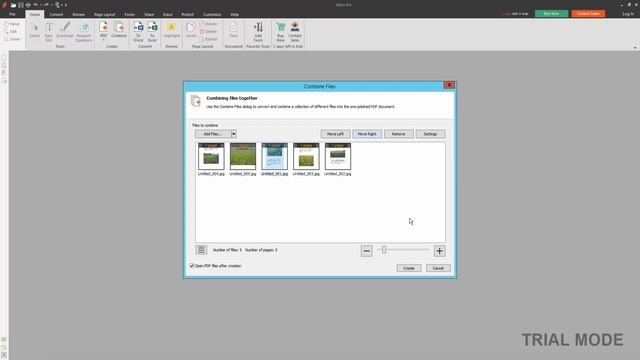The image size is (640, 360).
Task: Select the Hand tool in ribbon
Action: click(x=12, y=24)
